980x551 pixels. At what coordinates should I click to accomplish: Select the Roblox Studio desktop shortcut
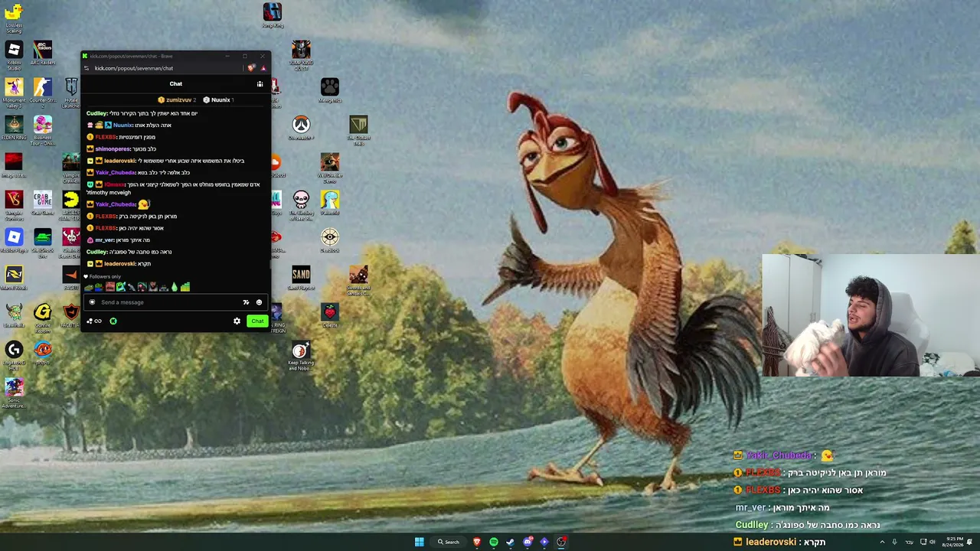[14, 55]
